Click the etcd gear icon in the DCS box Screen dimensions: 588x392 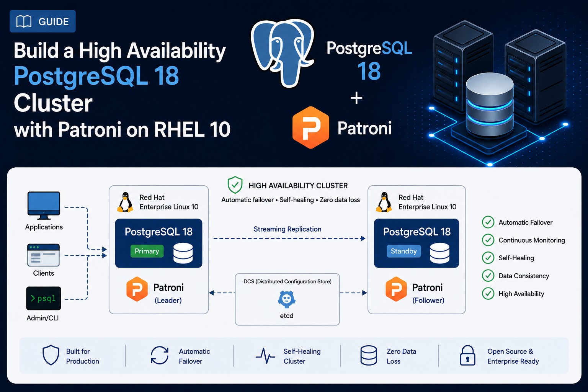pyautogui.click(x=286, y=299)
